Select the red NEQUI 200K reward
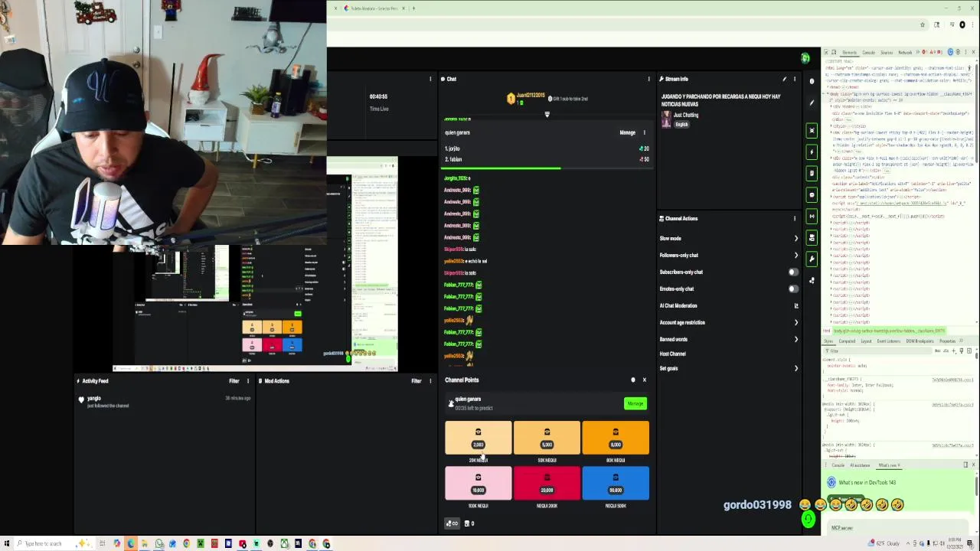The height and width of the screenshot is (551, 980). [547, 484]
